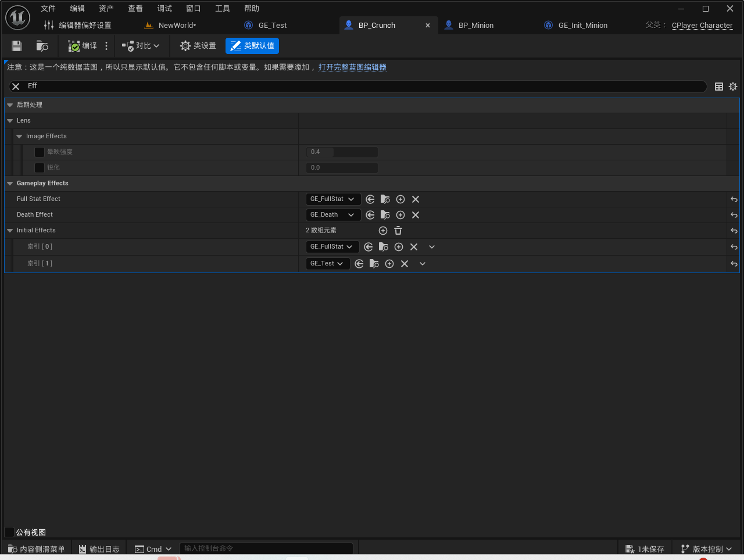Use selected asset for Full Stat Effect
Screen dimensions: 744x560
pos(370,199)
